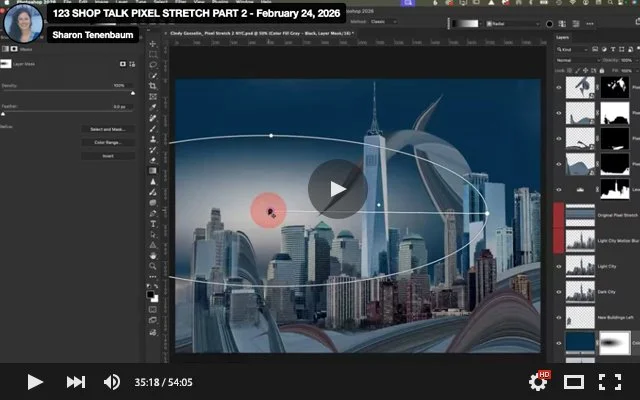
Task: Open three-dot options in gradient options bar
Action: (590, 24)
